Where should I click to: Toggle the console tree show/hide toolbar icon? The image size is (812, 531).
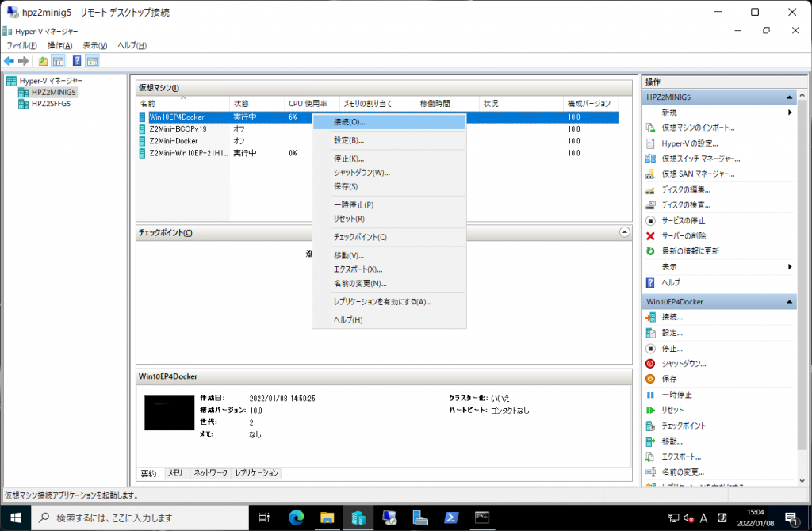pyautogui.click(x=58, y=61)
